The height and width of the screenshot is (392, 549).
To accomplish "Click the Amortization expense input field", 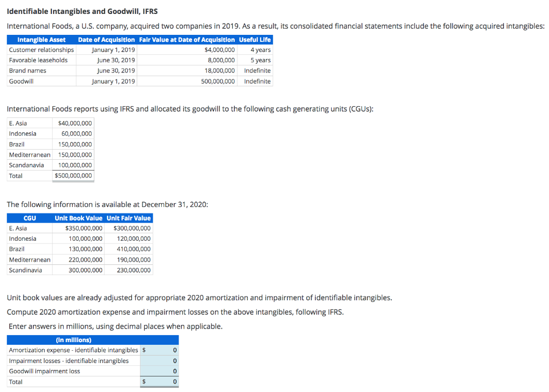I will (159, 350).
